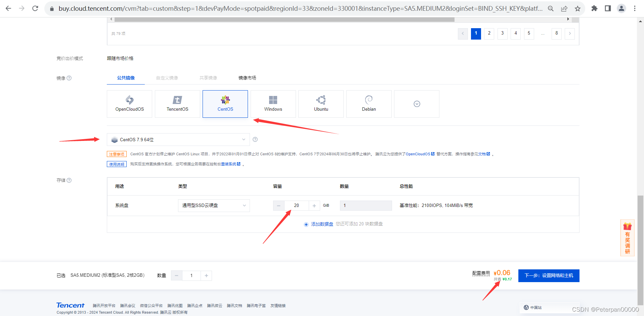Open help icon next to 存储 label
This screenshot has height=316, width=644.
(69, 180)
